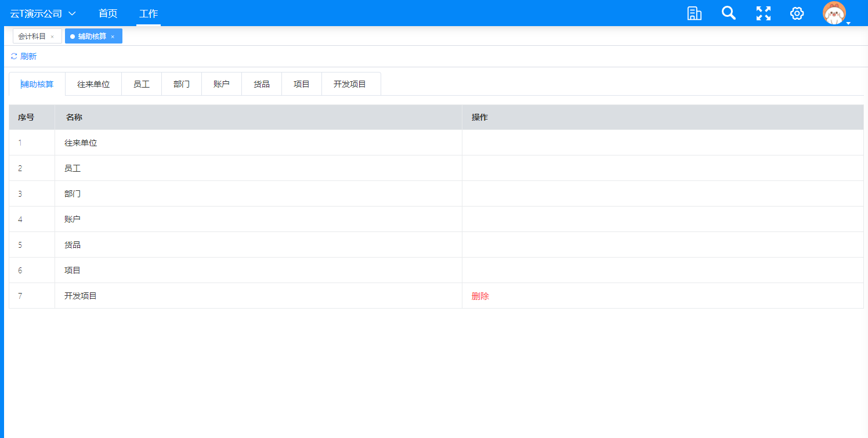Switch to the 往来单位 tab
This screenshot has width=868, height=438.
[x=93, y=84]
